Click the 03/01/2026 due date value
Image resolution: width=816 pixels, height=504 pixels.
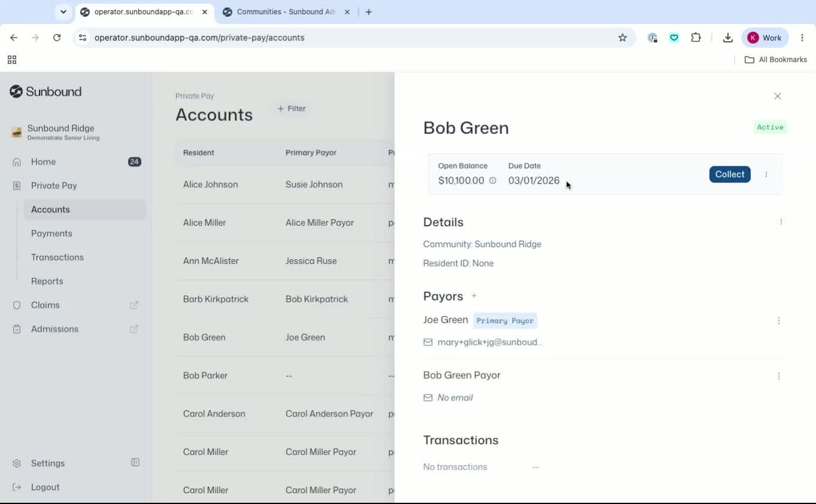click(534, 181)
